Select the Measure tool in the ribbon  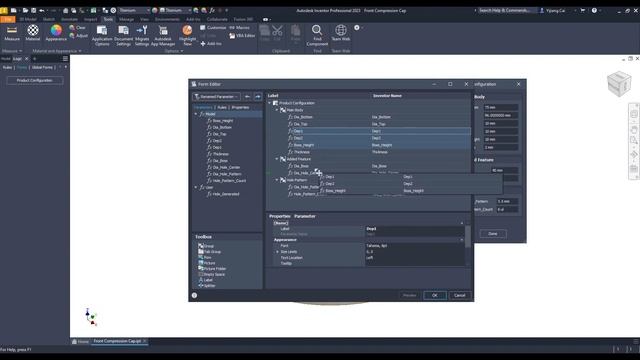tap(12, 33)
